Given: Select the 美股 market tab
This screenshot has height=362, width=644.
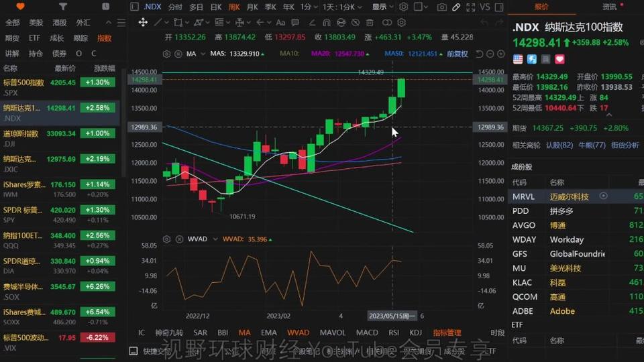Looking at the screenshot, I should [x=36, y=23].
